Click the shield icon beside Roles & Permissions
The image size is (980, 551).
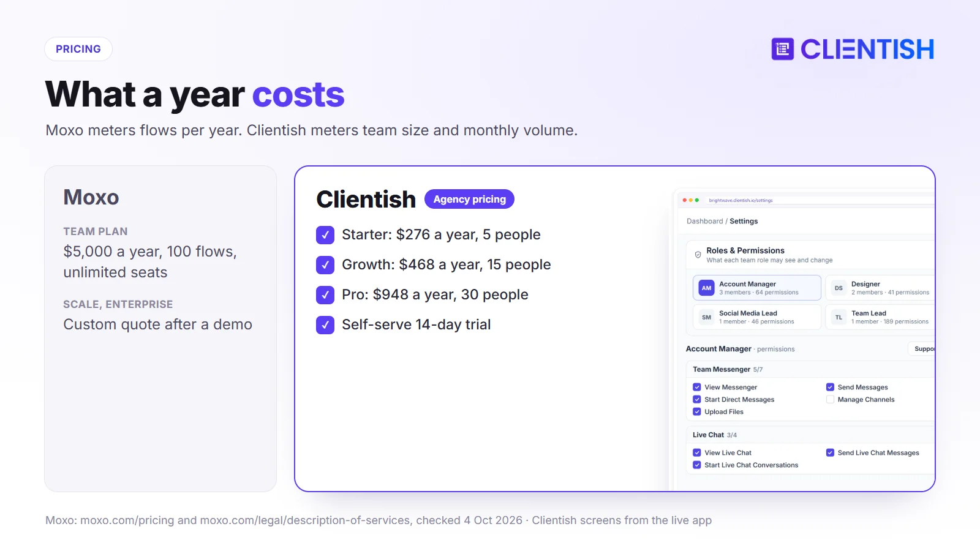[x=698, y=255]
